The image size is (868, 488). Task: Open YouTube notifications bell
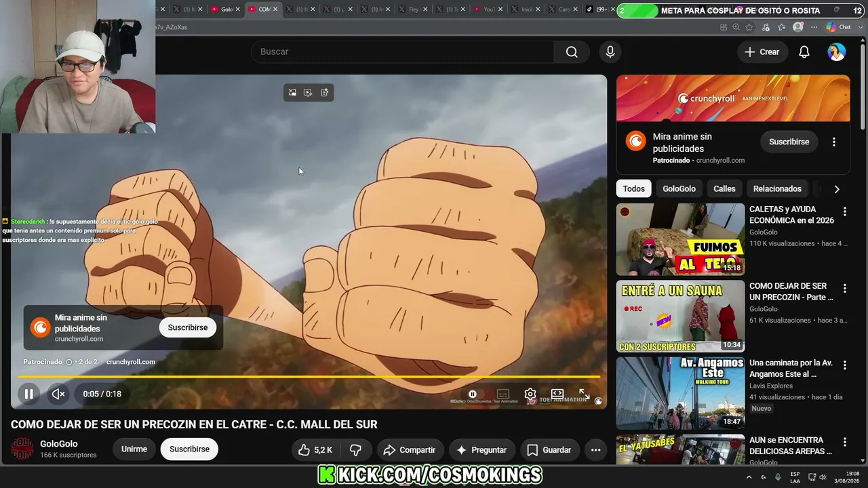tap(804, 52)
